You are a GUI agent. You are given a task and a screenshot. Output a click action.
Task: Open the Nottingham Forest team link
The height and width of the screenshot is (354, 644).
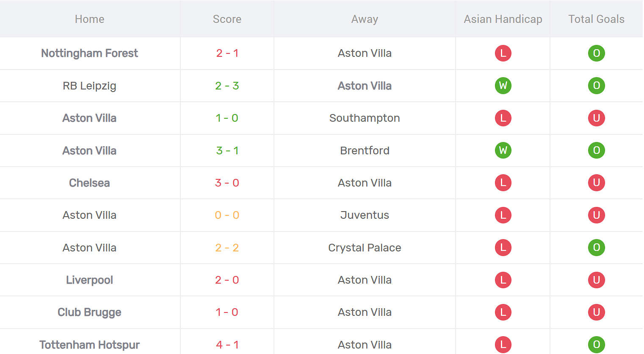tap(89, 53)
